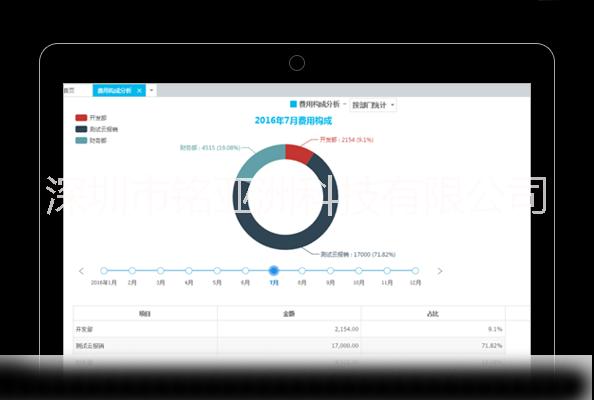594x400 pixels.
Task: Select 4月 on the timeline
Action: (x=189, y=270)
